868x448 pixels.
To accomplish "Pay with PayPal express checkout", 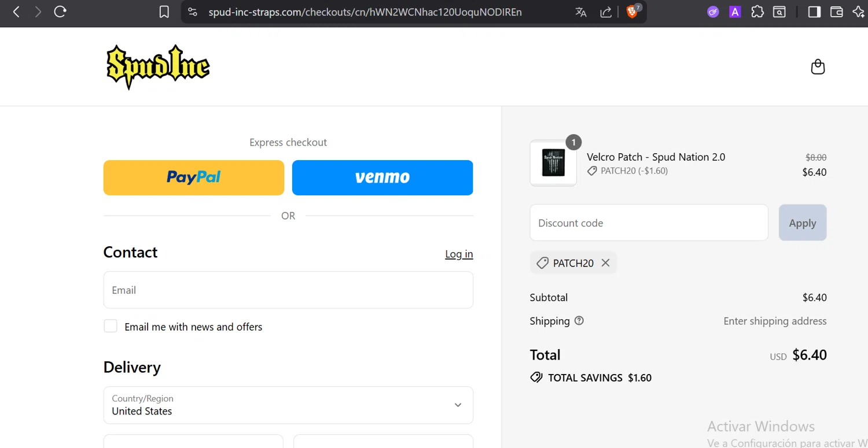I will (194, 177).
